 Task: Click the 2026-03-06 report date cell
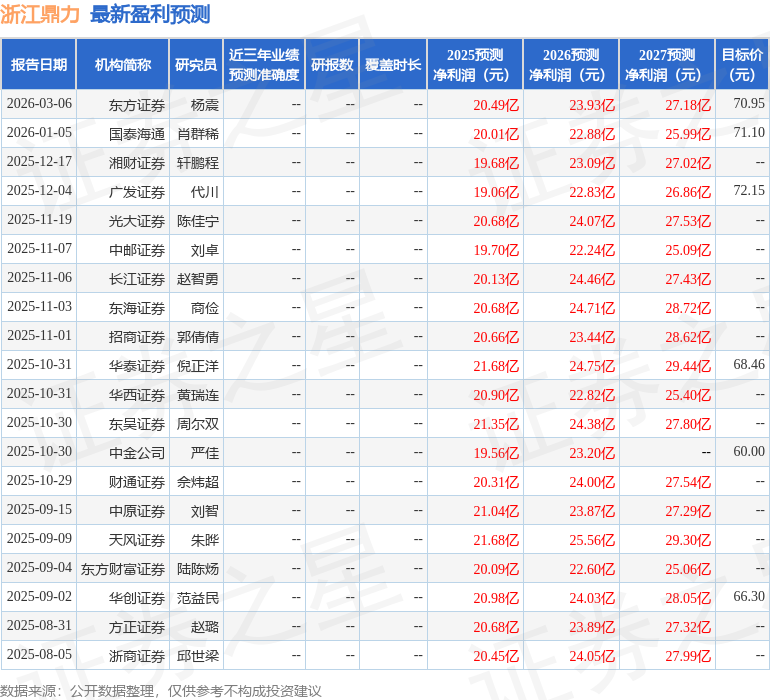(x=39, y=105)
